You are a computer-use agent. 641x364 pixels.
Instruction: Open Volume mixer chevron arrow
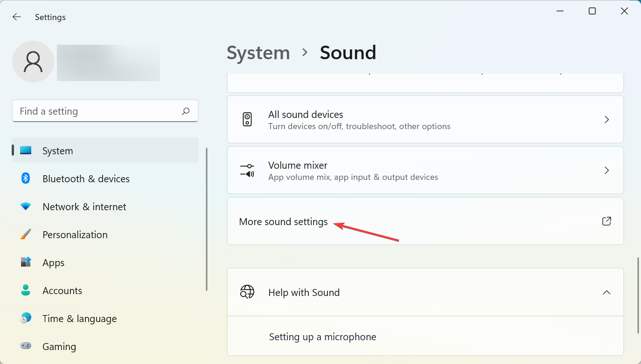606,171
